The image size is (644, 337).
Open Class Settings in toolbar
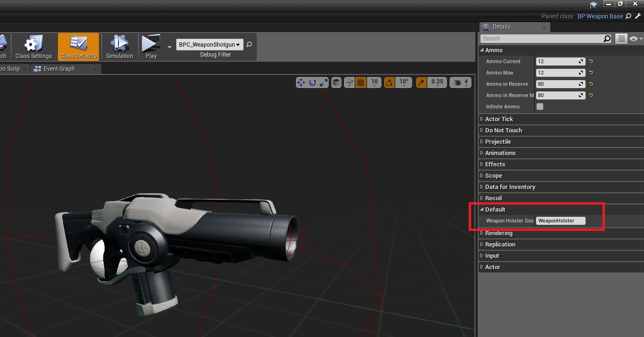(33, 47)
